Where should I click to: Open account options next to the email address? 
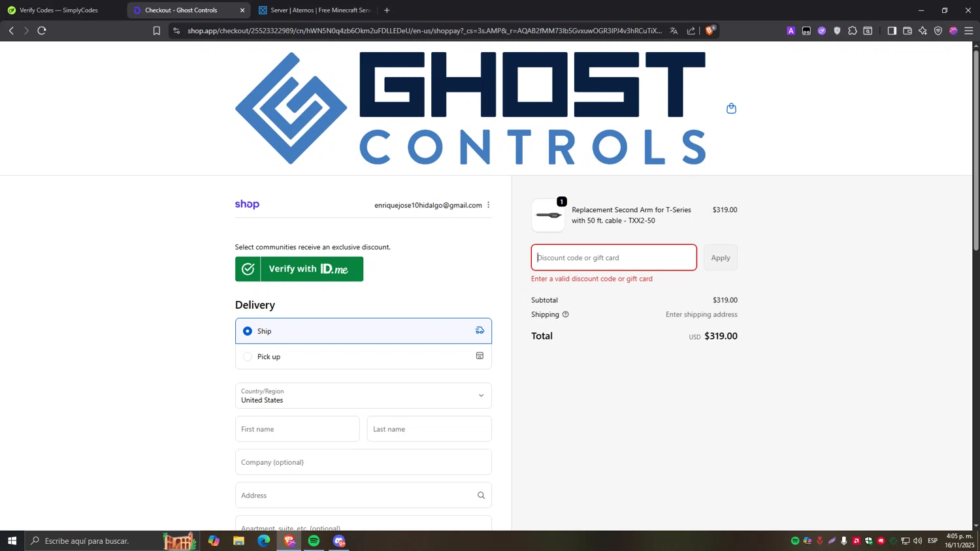tap(489, 205)
